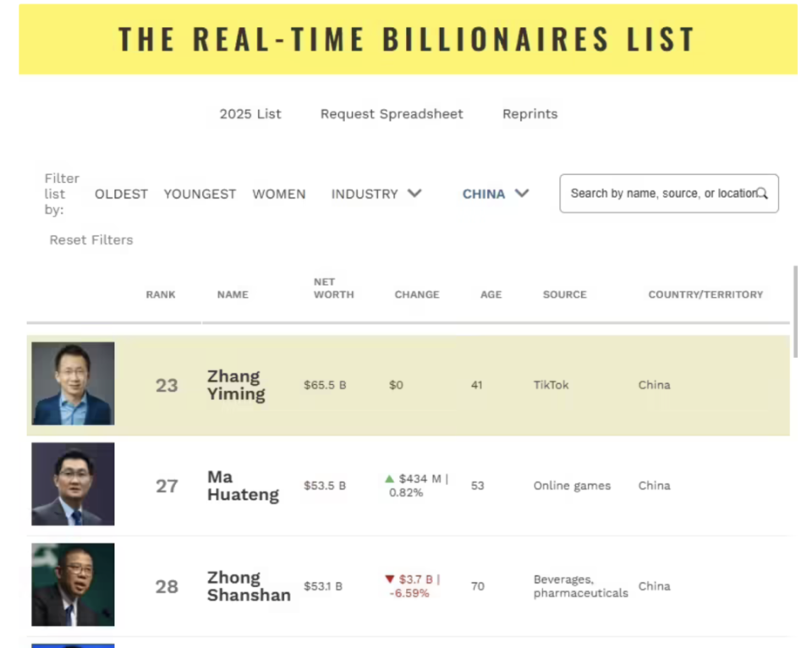Viewport: 812px width, 648px height.
Task: Open the Zhang Yiming name link
Action: [x=235, y=385]
